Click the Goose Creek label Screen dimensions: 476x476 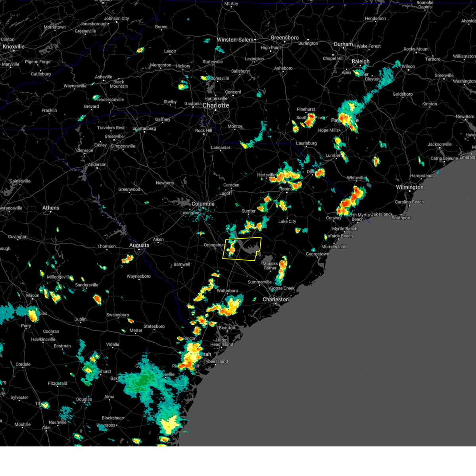[282, 288]
